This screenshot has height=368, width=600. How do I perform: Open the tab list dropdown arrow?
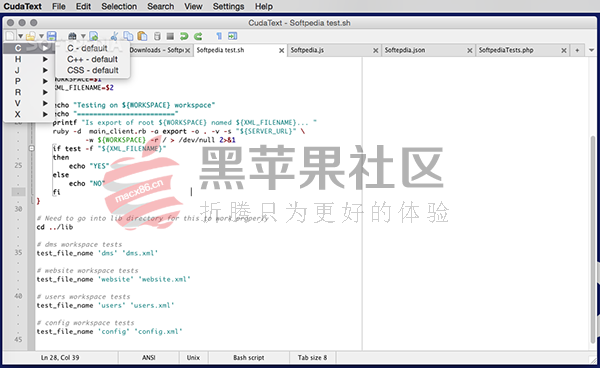point(592,50)
